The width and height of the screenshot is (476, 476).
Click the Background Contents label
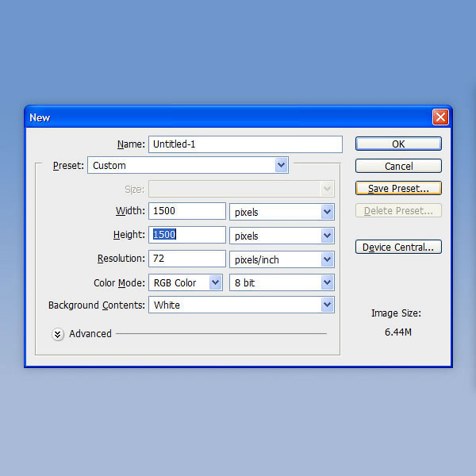point(97,305)
